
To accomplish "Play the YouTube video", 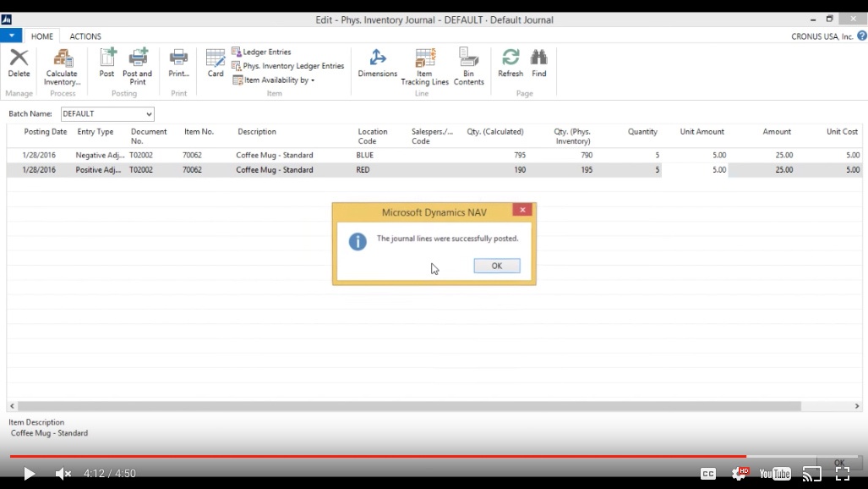I will pos(29,474).
